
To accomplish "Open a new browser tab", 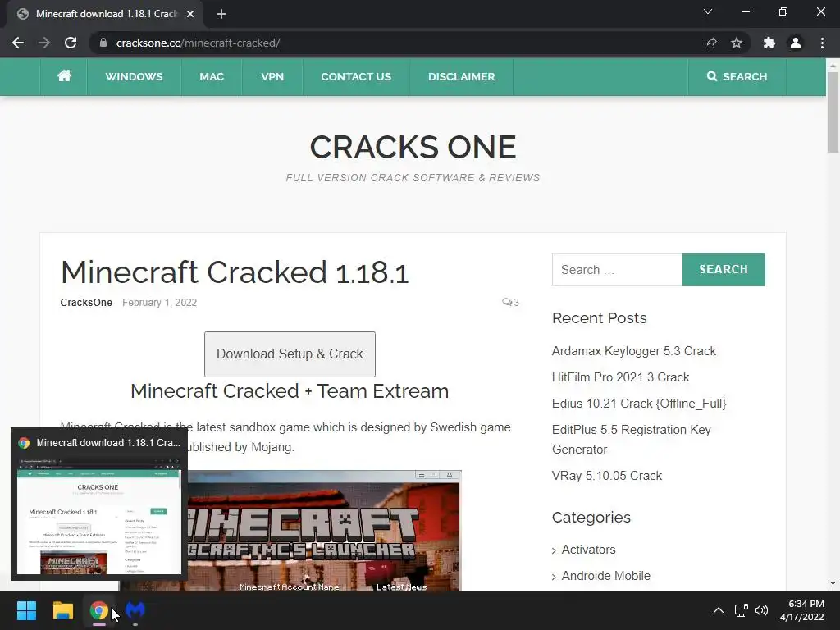I will [x=221, y=14].
